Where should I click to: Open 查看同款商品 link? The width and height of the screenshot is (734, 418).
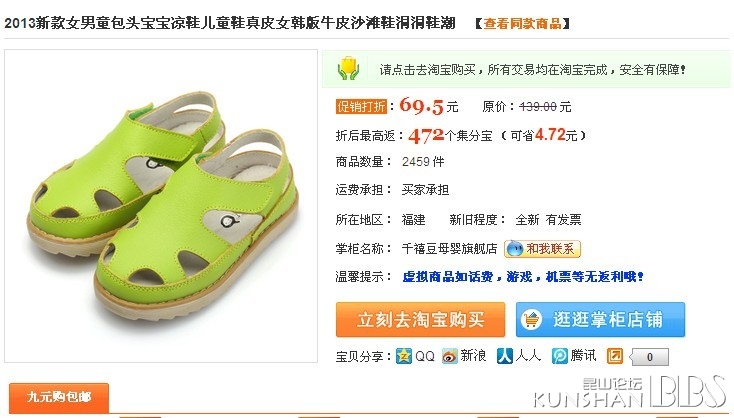(x=522, y=23)
